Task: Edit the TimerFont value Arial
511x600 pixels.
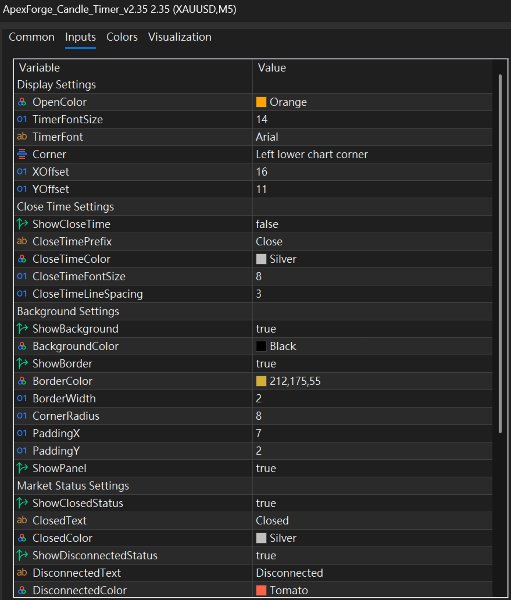Action: [x=372, y=137]
